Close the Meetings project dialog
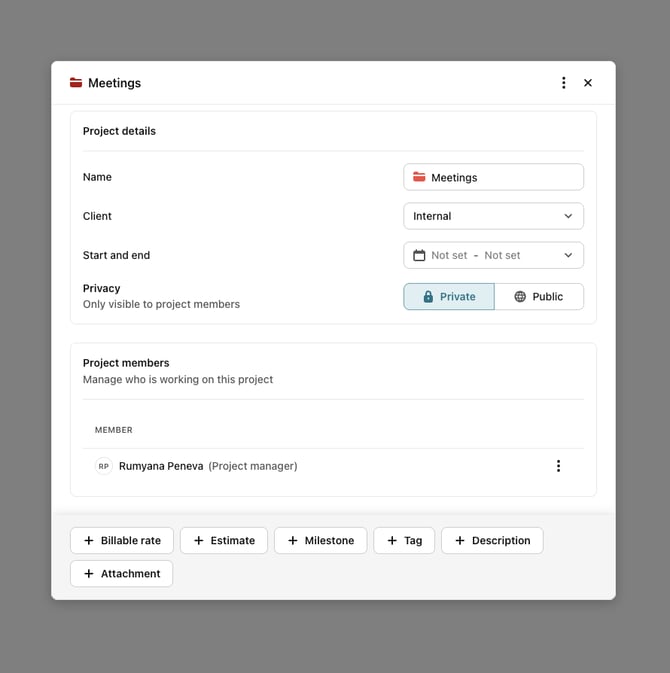Image resolution: width=670 pixels, height=673 pixels. 588,83
